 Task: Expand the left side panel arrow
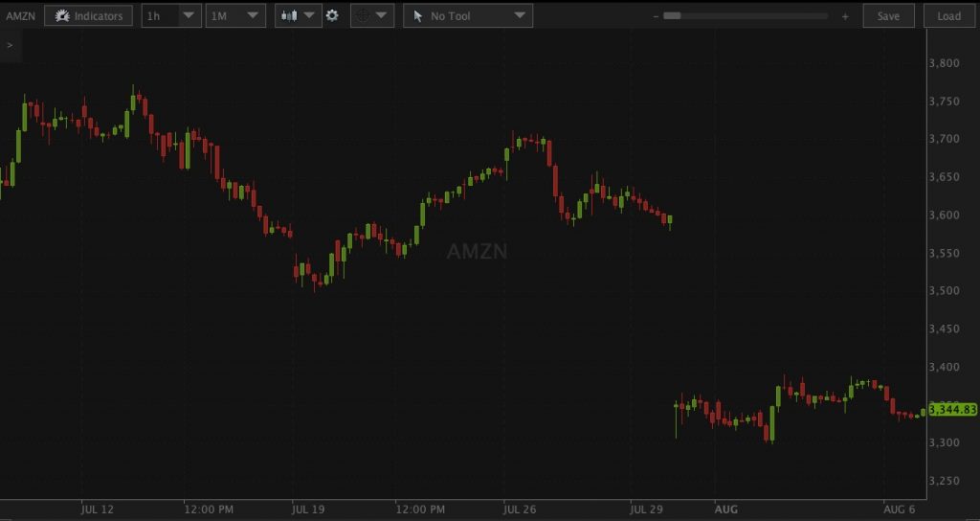(x=10, y=45)
